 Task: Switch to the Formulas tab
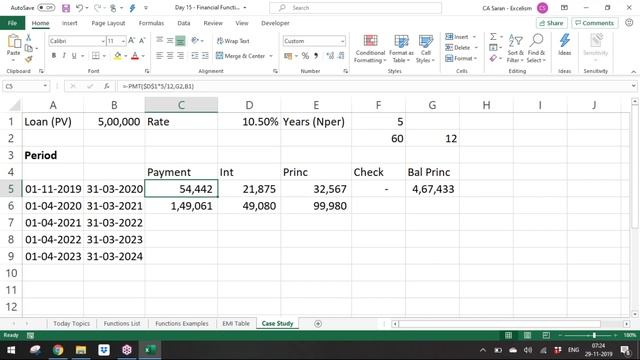click(151, 23)
